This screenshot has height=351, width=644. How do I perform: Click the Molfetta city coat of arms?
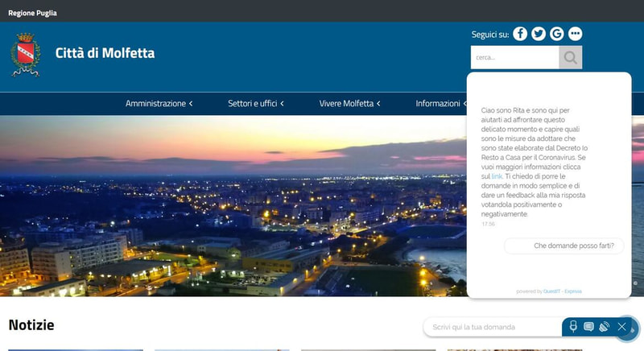click(x=26, y=55)
